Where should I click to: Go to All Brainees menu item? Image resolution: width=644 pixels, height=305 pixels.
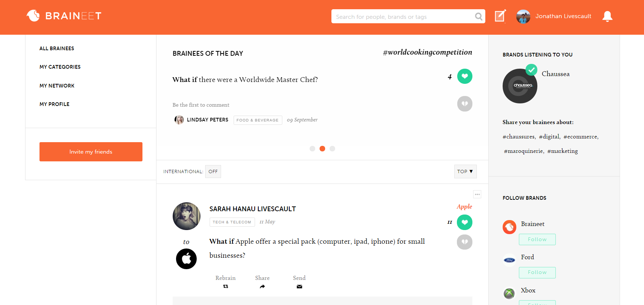[57, 48]
